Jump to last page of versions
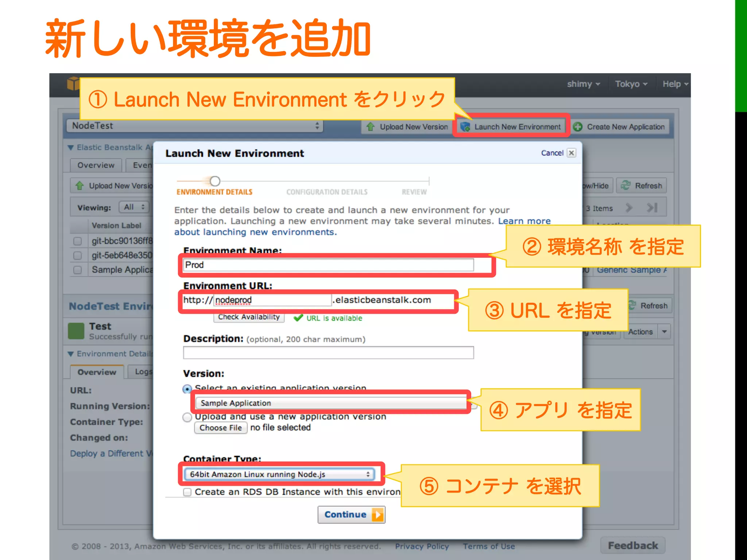The width and height of the screenshot is (747, 560). point(652,208)
